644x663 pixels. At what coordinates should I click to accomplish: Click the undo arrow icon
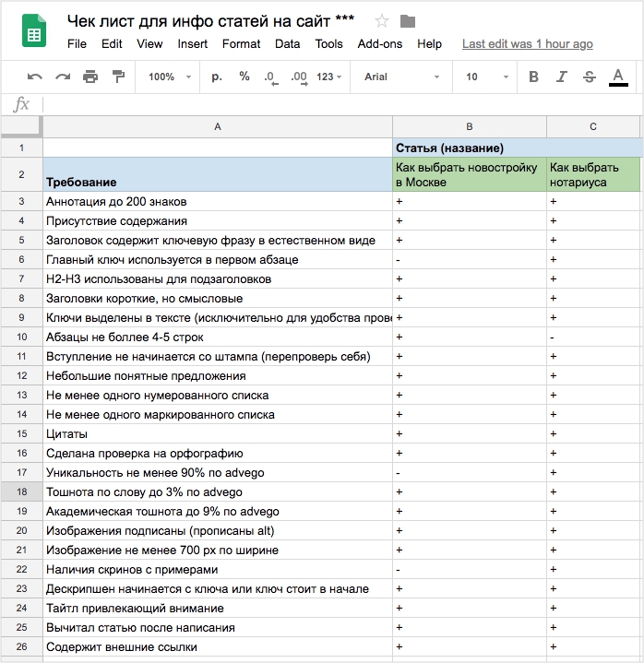(35, 77)
